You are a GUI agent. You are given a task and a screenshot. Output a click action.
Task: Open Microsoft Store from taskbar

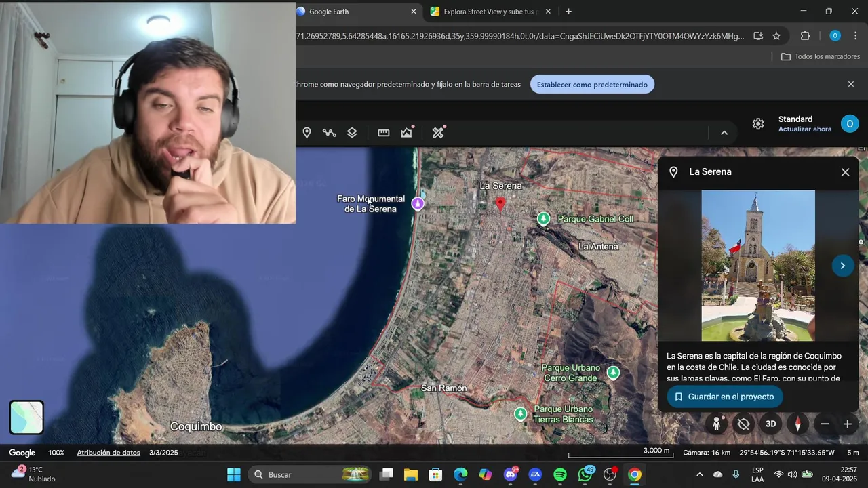436,474
